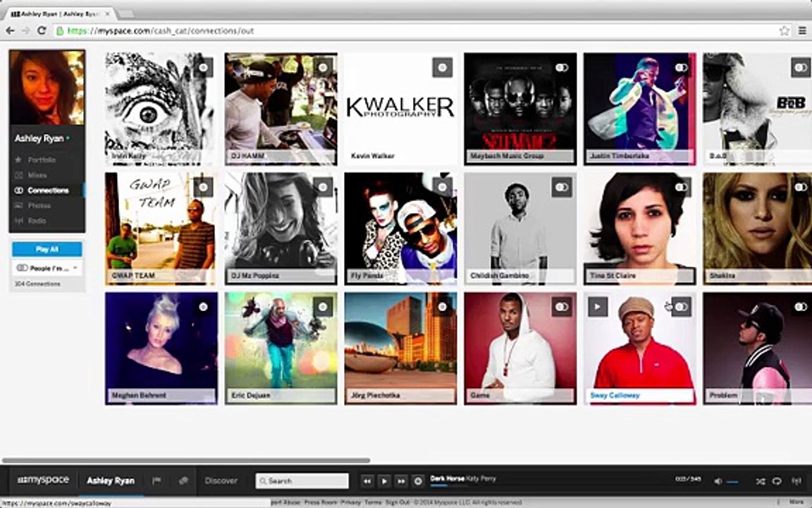
Task: Click the Sign Out footer link
Action: [x=398, y=502]
